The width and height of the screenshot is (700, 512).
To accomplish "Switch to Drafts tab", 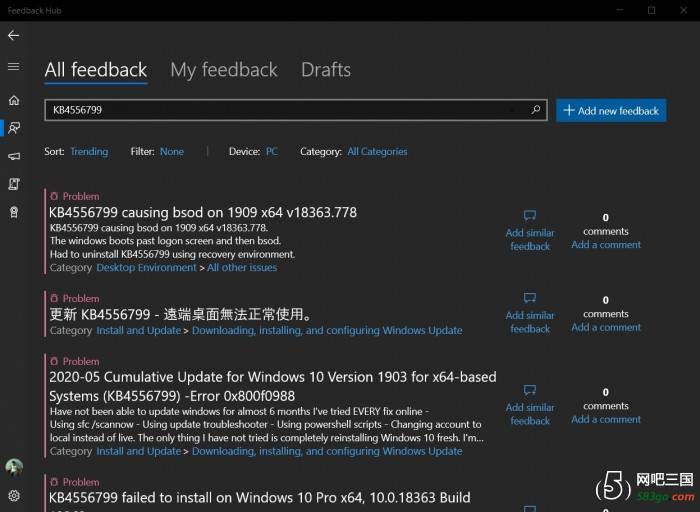I will point(326,70).
